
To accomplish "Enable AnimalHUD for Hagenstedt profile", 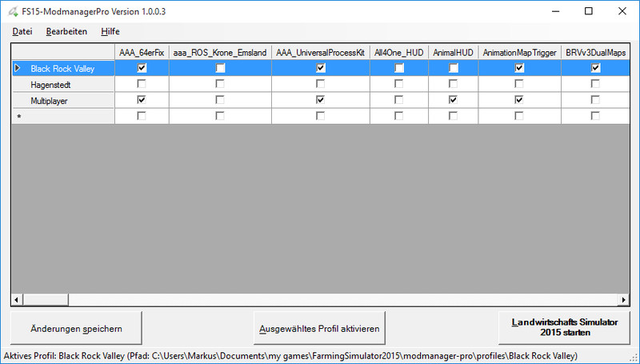I will pyautogui.click(x=454, y=84).
